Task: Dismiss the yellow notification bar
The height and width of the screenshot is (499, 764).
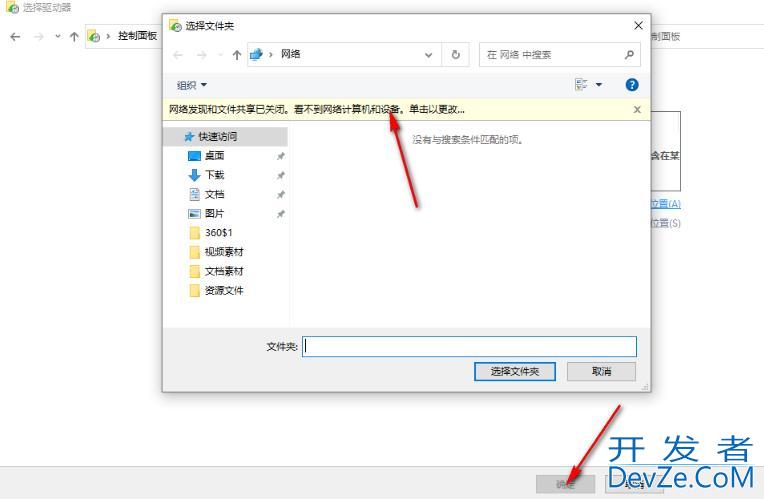Action: (x=637, y=110)
